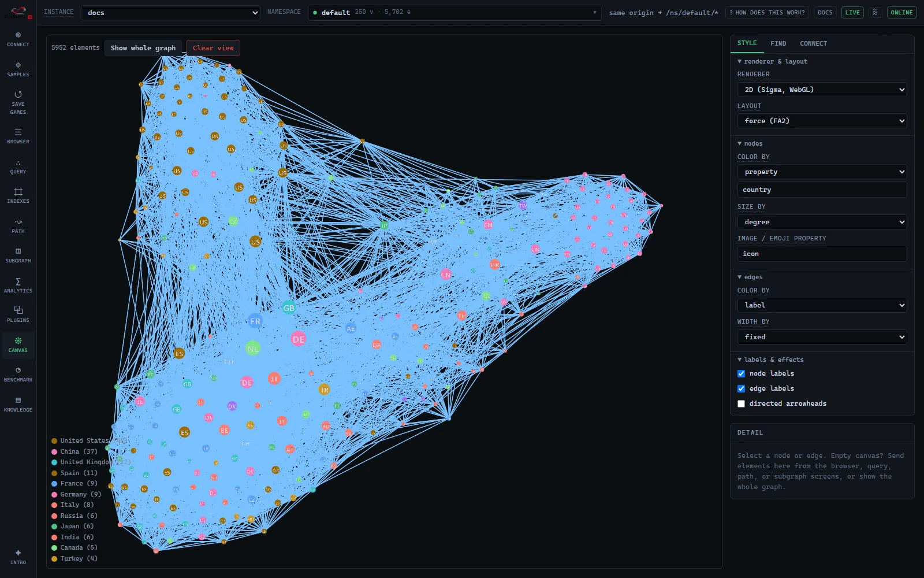Screen dimensions: 924x578
Task: Open the Query screen
Action: click(18, 166)
